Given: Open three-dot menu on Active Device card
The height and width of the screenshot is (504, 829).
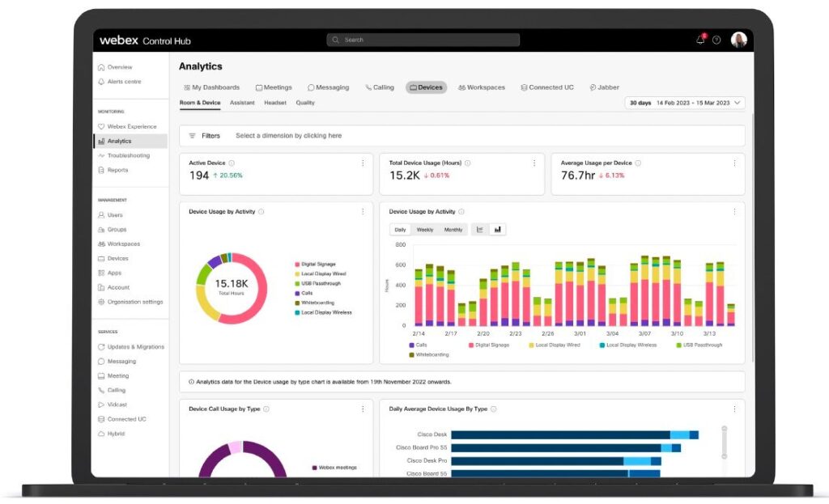Looking at the screenshot, I should click(x=362, y=163).
